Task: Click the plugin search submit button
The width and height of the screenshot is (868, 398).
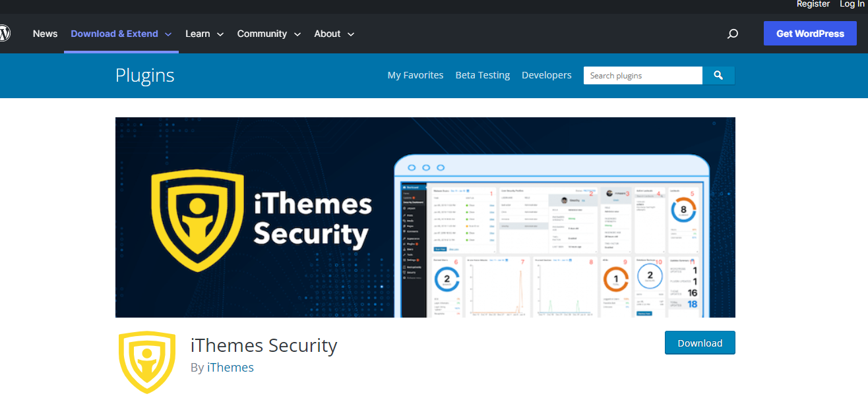Action: (719, 75)
